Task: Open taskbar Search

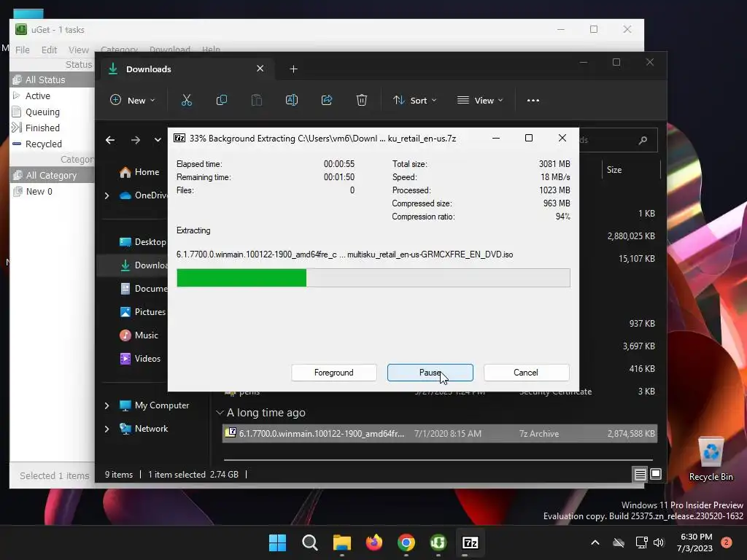Action: pos(309,542)
